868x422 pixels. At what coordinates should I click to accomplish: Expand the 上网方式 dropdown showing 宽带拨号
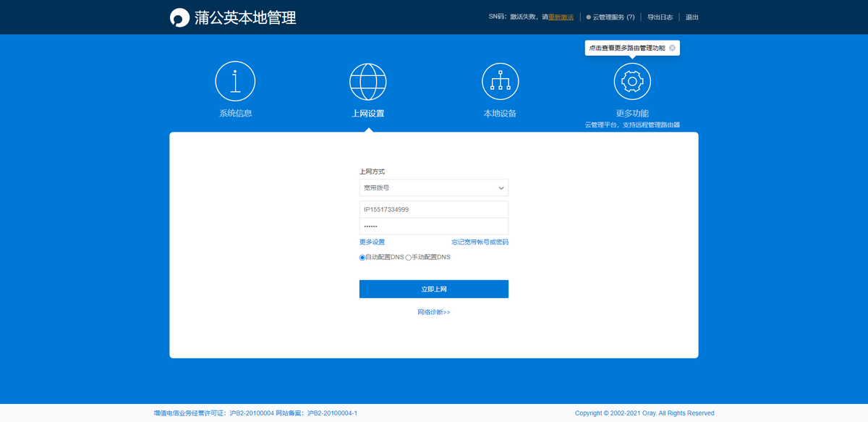tap(434, 188)
